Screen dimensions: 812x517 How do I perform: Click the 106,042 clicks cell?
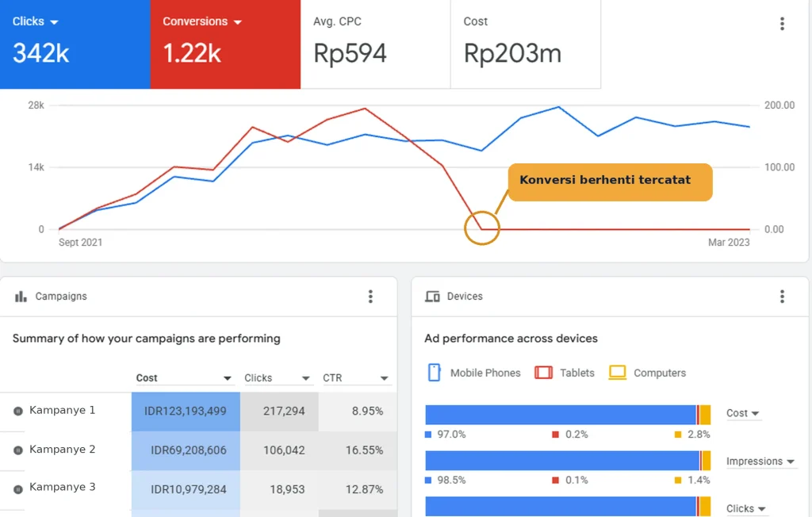coord(280,450)
